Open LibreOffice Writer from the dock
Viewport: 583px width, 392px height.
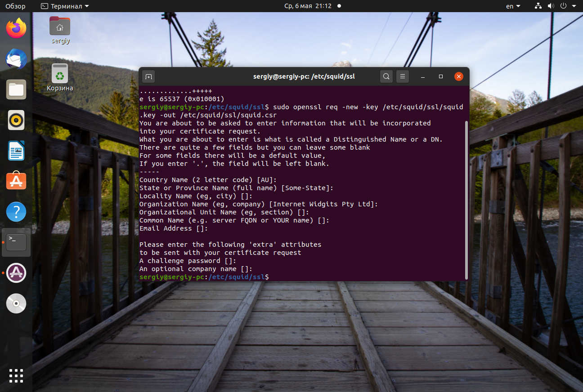16,151
